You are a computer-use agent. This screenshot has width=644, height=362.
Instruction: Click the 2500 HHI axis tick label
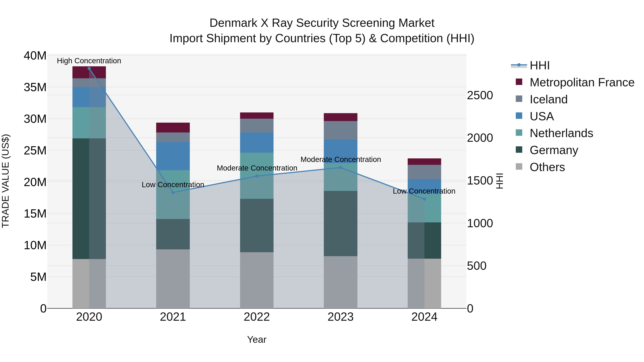coord(480,95)
